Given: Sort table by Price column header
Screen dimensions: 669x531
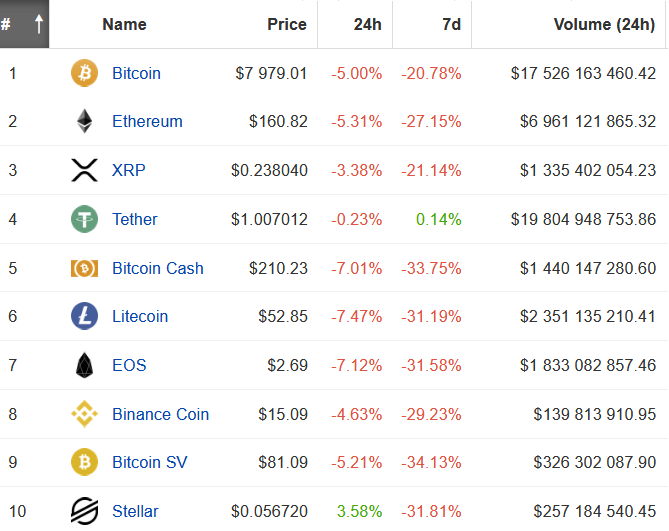Looking at the screenshot, I should coord(287,24).
